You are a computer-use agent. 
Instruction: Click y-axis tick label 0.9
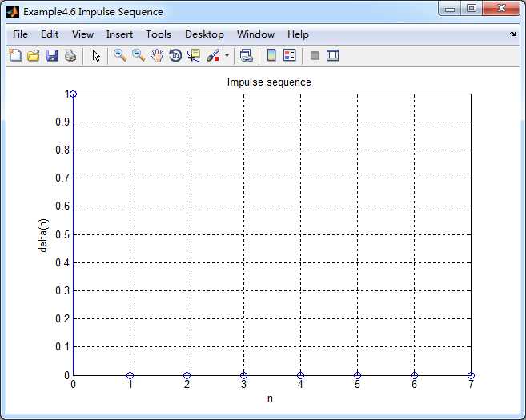coord(62,122)
